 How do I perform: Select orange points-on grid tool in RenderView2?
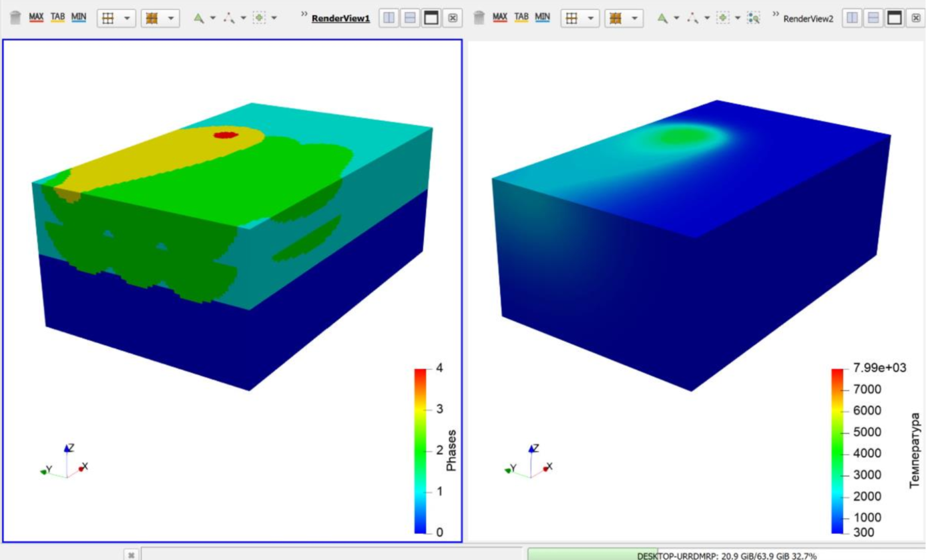[x=616, y=18]
